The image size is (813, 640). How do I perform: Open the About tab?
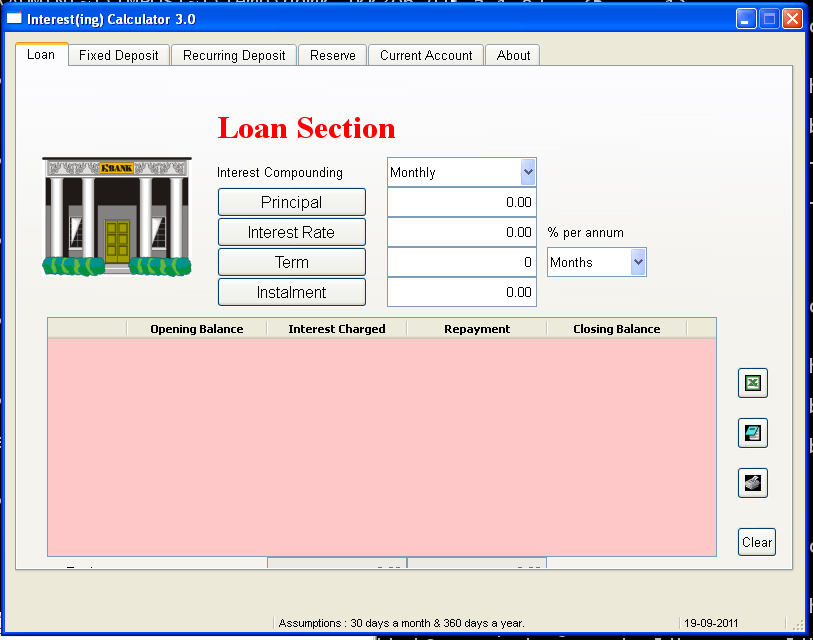[513, 56]
